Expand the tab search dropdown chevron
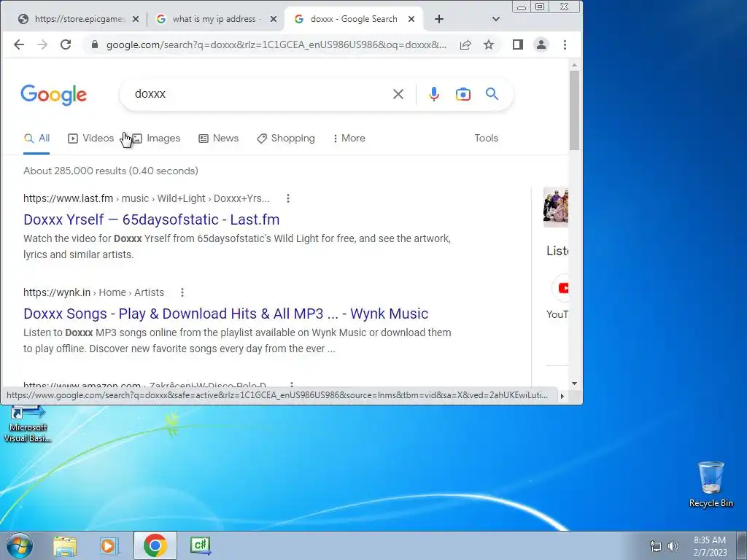Image resolution: width=747 pixels, height=560 pixels. pyautogui.click(x=496, y=19)
